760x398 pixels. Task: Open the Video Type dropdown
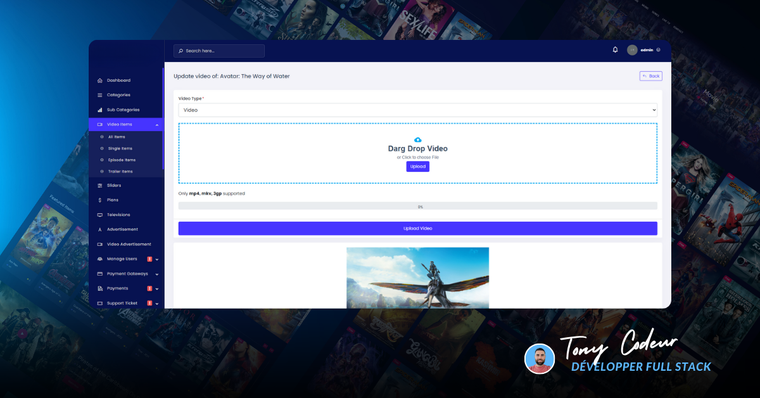[418, 110]
